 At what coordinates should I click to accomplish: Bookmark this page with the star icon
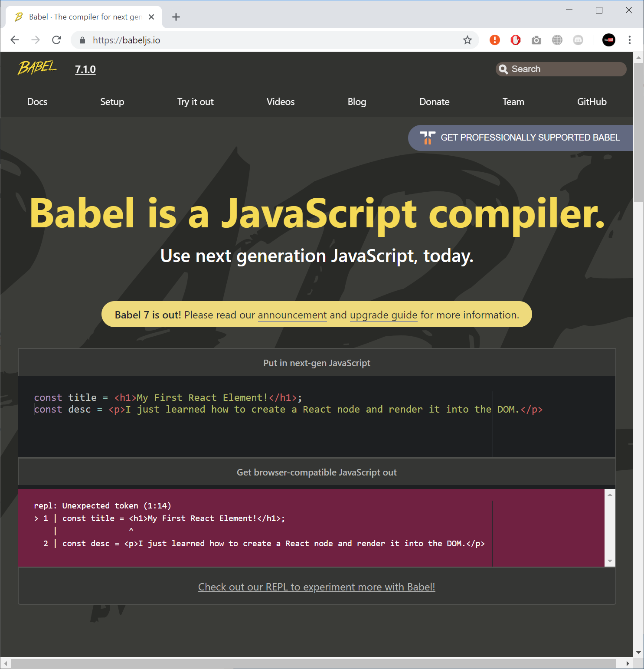[x=467, y=40]
